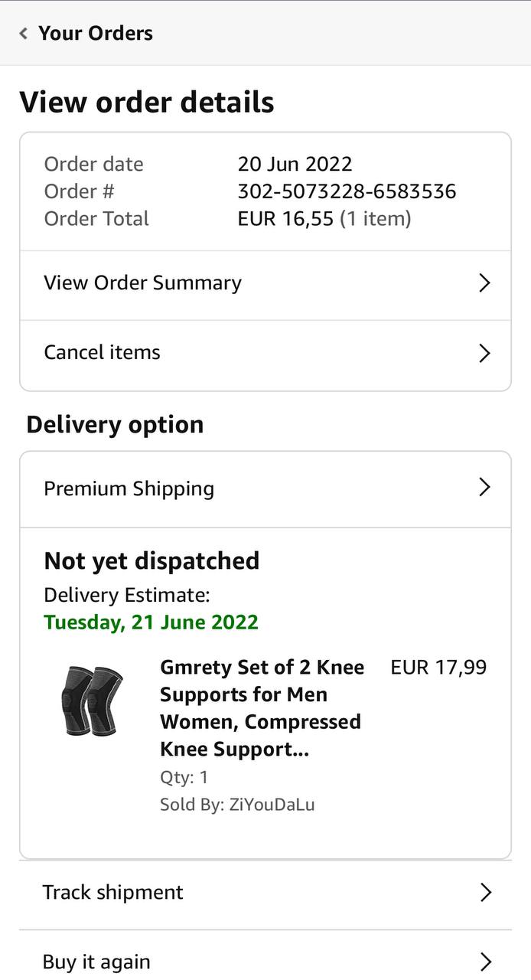Image resolution: width=531 pixels, height=980 pixels.
Task: Tap the chevron next to Buy it again
Action: (484, 962)
